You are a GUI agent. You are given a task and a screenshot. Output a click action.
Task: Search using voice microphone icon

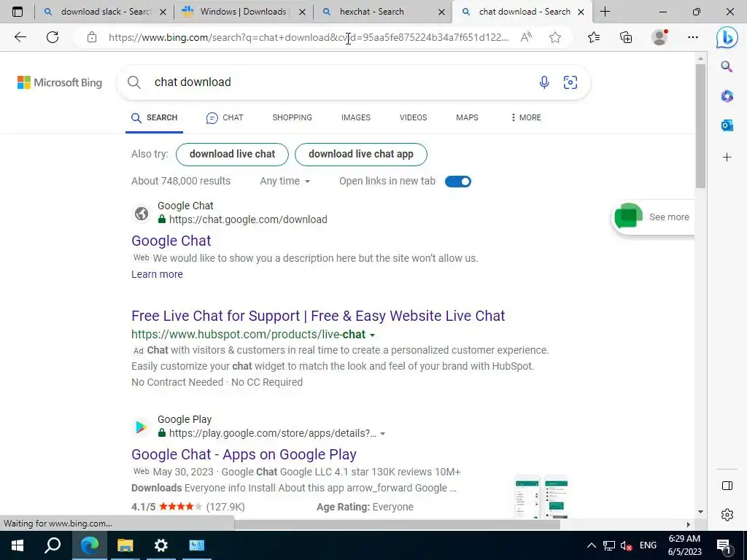(x=544, y=82)
